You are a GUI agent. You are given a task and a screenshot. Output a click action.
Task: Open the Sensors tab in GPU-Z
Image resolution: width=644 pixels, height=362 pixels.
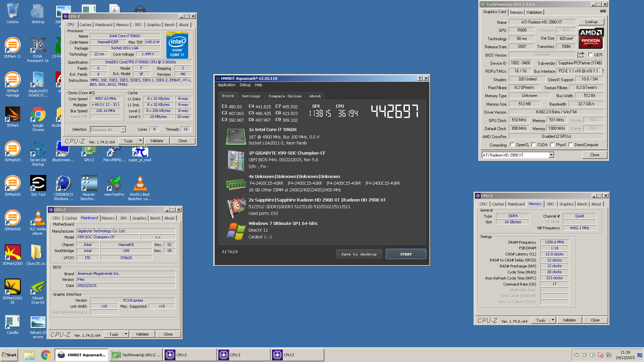516,12
